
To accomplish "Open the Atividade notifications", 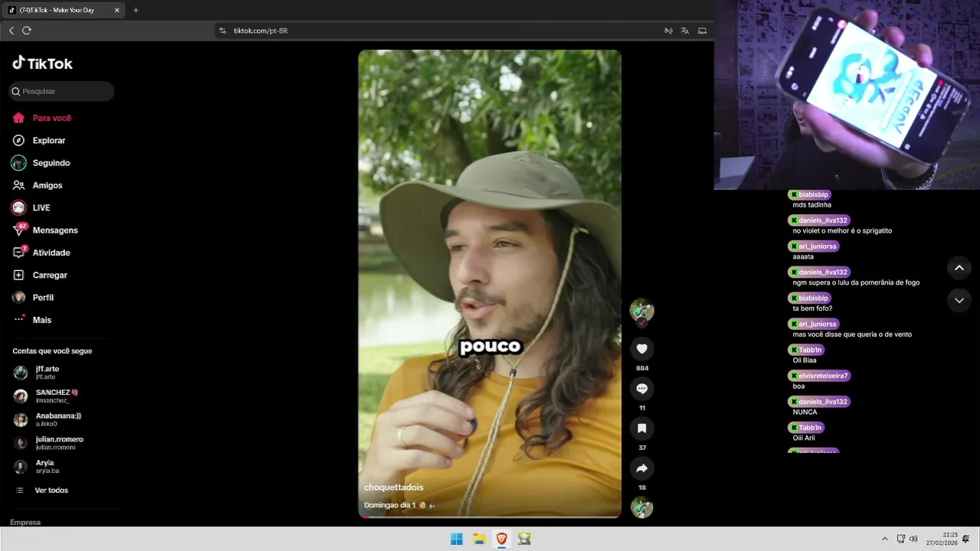I will coord(41,253).
